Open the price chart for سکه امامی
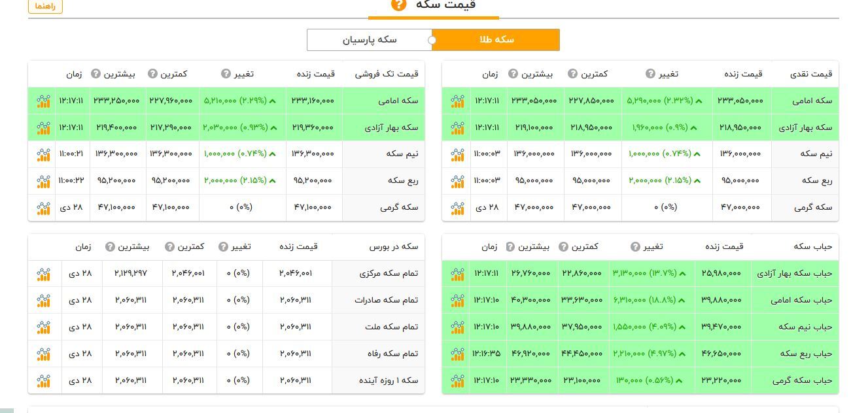The width and height of the screenshot is (868, 413). coord(457,101)
